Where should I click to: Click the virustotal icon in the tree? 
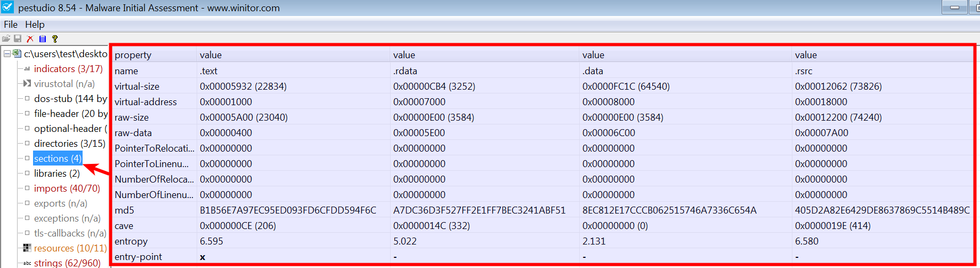point(27,83)
